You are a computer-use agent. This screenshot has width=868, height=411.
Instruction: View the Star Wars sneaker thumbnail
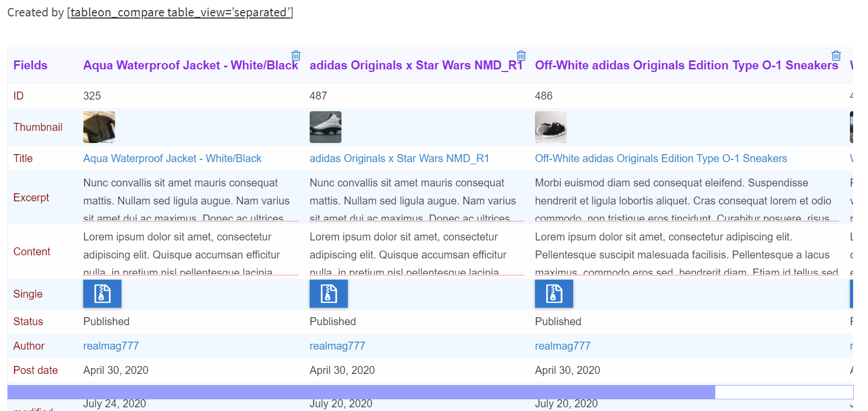(326, 127)
